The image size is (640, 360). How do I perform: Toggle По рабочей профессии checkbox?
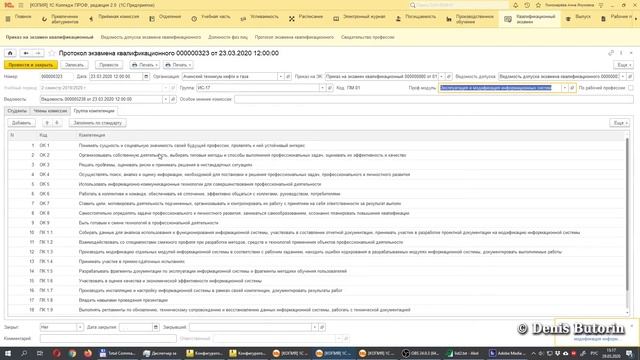click(631, 88)
